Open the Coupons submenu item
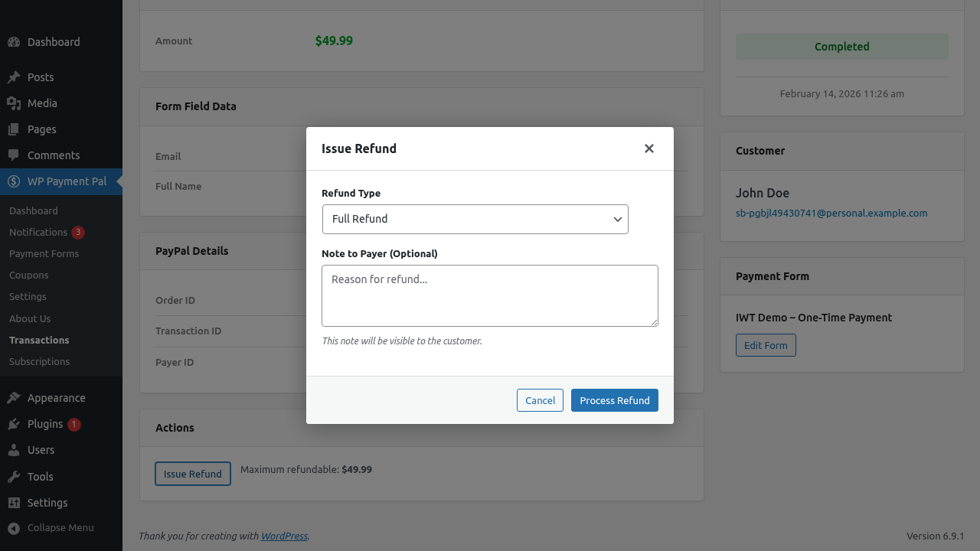Screen dimensions: 980x551 pyautogui.click(x=28, y=275)
